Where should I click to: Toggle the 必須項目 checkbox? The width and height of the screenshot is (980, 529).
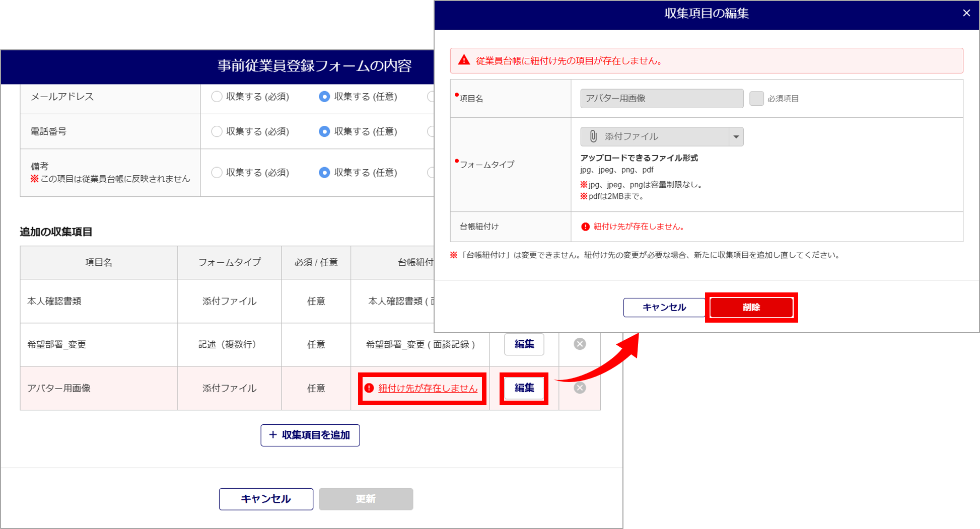(x=756, y=99)
